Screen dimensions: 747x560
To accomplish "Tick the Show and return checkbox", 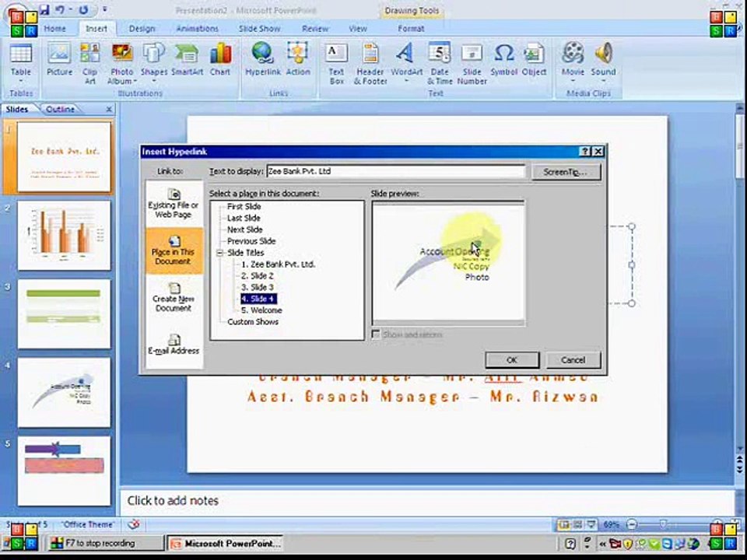I will click(375, 334).
